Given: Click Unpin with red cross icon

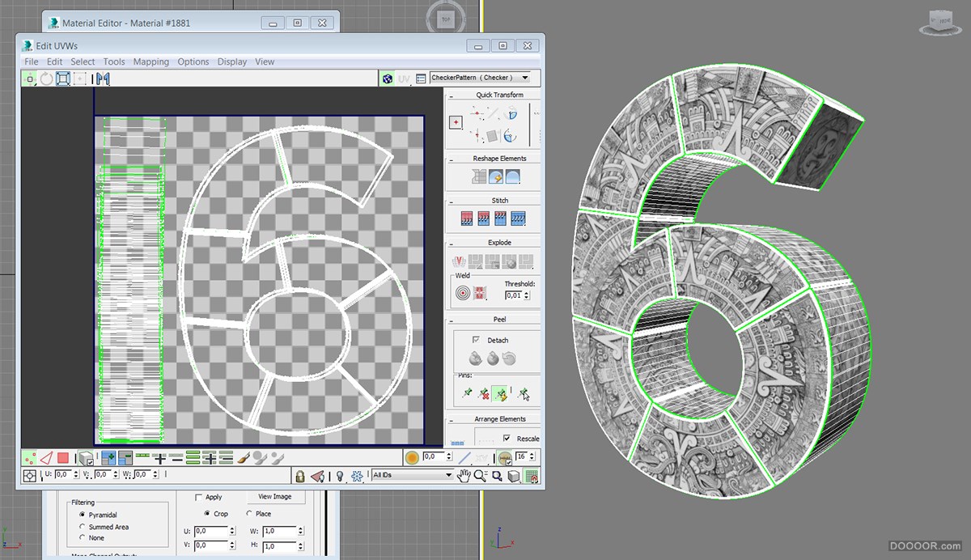Looking at the screenshot, I should (484, 394).
